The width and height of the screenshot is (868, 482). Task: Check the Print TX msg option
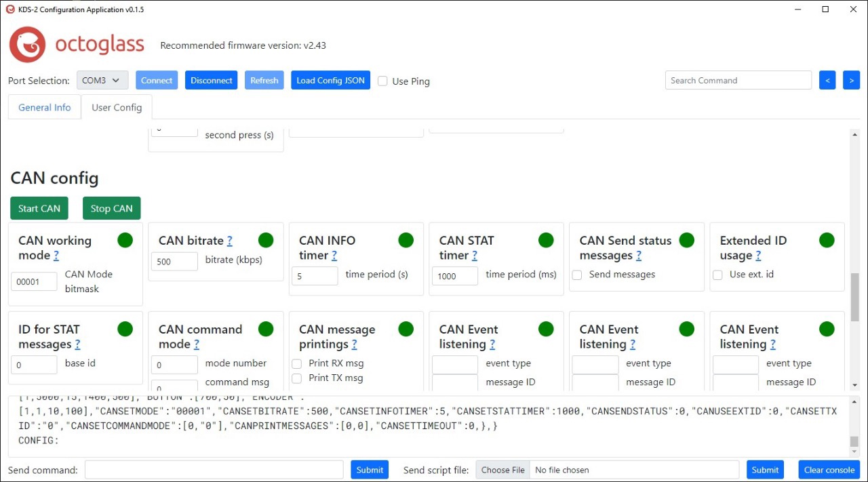(296, 378)
